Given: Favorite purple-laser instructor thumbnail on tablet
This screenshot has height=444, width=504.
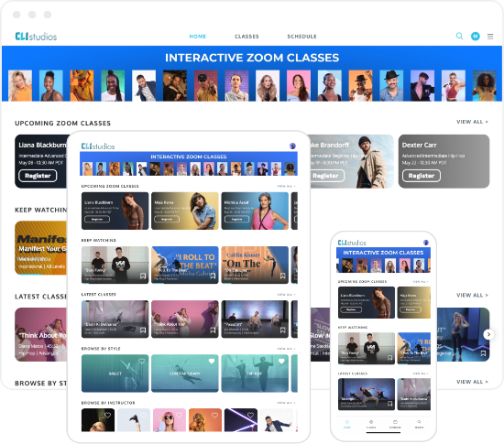Looking at the screenshot, I should click(250, 415).
